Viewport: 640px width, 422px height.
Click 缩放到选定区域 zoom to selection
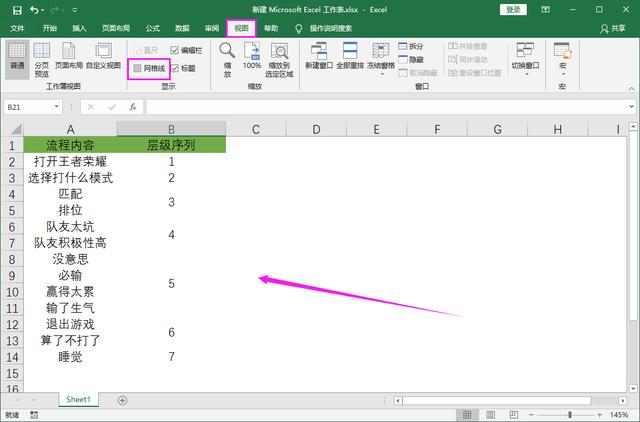[279, 60]
